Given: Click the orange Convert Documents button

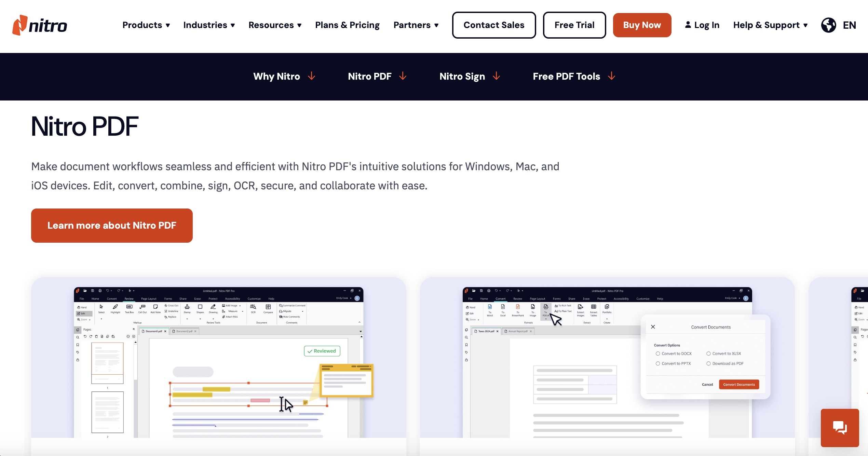Looking at the screenshot, I should (739, 384).
